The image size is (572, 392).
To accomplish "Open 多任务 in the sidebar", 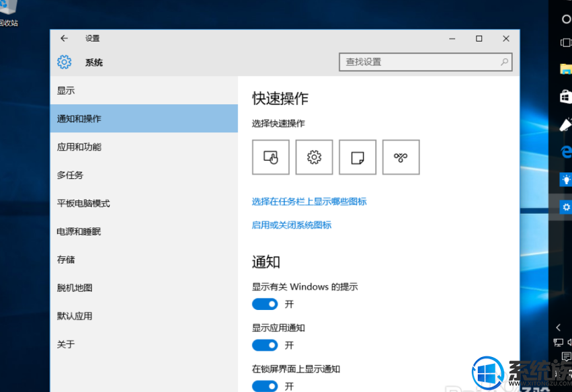I will (x=144, y=175).
